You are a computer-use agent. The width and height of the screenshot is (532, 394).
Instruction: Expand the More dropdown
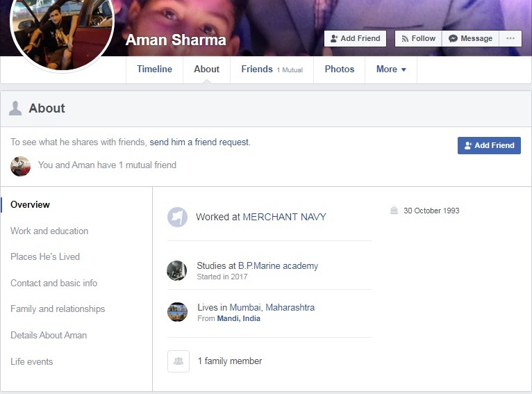[x=391, y=69]
